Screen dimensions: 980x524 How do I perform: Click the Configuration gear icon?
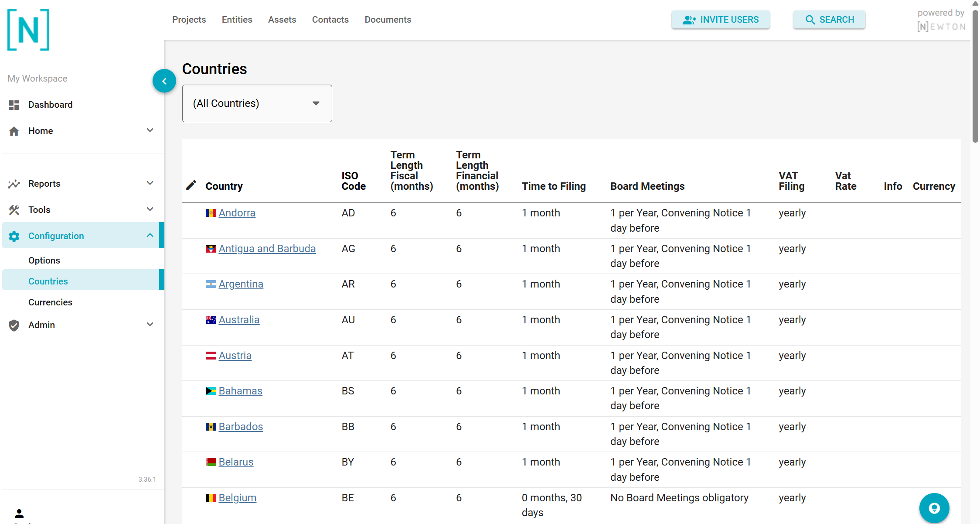[14, 236]
